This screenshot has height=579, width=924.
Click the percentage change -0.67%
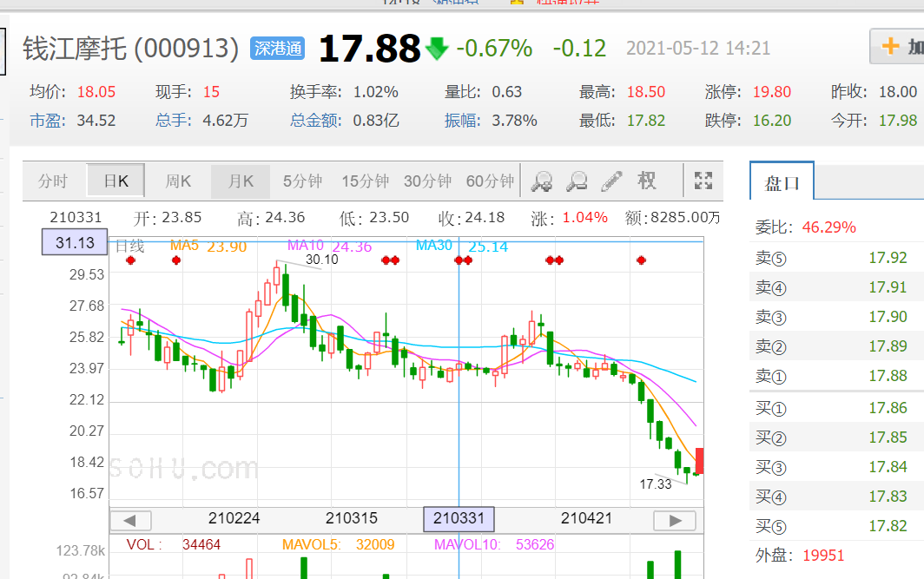(x=494, y=49)
